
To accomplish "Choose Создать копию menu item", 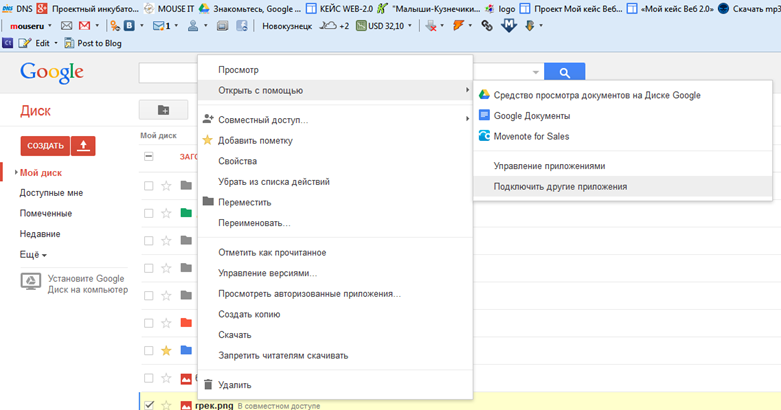I will (335, 314).
